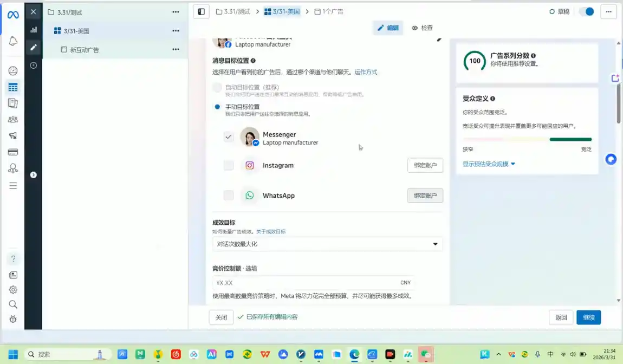This screenshot has width=623, height=364.
Task: Open the floating blue chat circle
Action: tap(611, 159)
